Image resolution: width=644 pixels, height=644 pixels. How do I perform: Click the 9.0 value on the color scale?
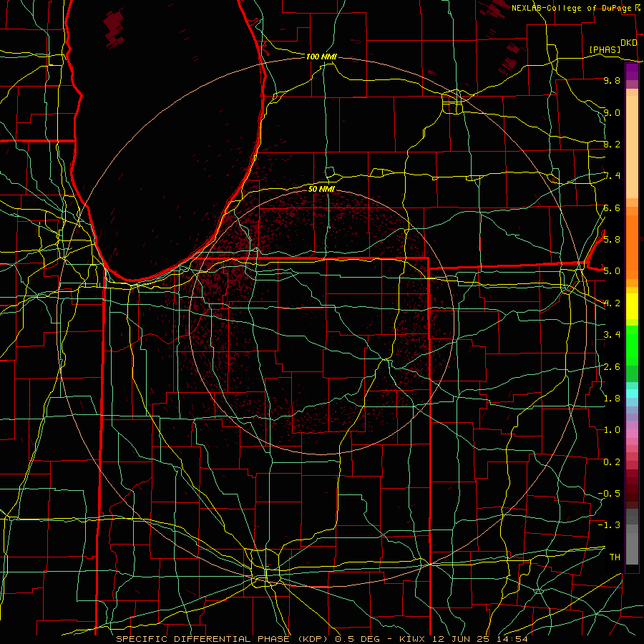612,113
